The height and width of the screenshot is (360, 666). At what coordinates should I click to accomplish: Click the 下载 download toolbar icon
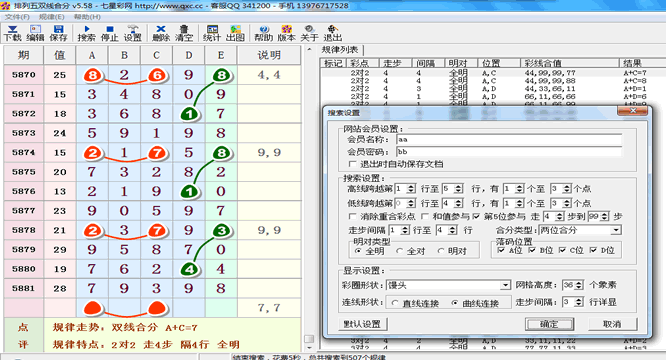[12, 33]
